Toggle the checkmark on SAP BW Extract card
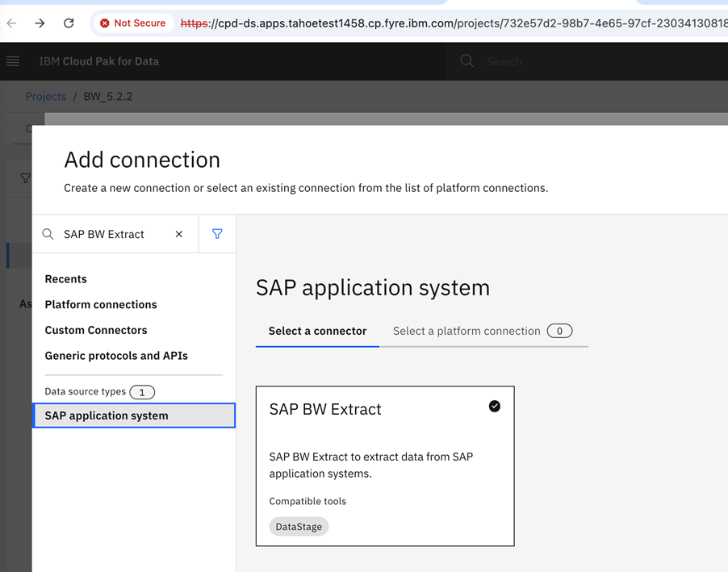This screenshot has height=572, width=728. pyautogui.click(x=495, y=407)
